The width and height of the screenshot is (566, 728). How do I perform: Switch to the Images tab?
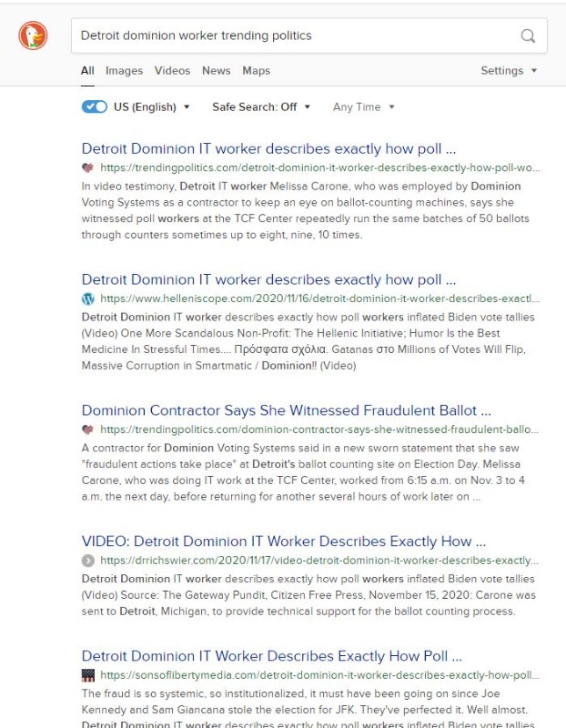(x=124, y=70)
